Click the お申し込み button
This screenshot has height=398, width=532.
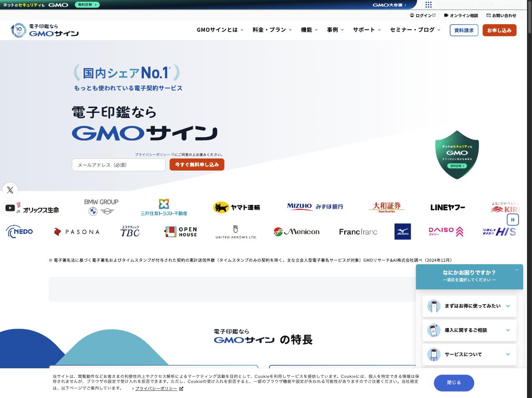pyautogui.click(x=499, y=30)
